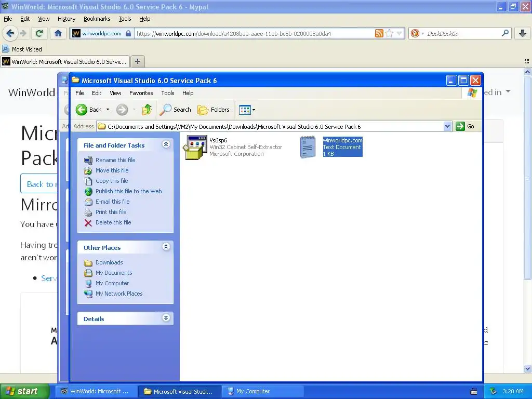The width and height of the screenshot is (532, 399).
Task: Click E-mail this file task
Action: 112,202
